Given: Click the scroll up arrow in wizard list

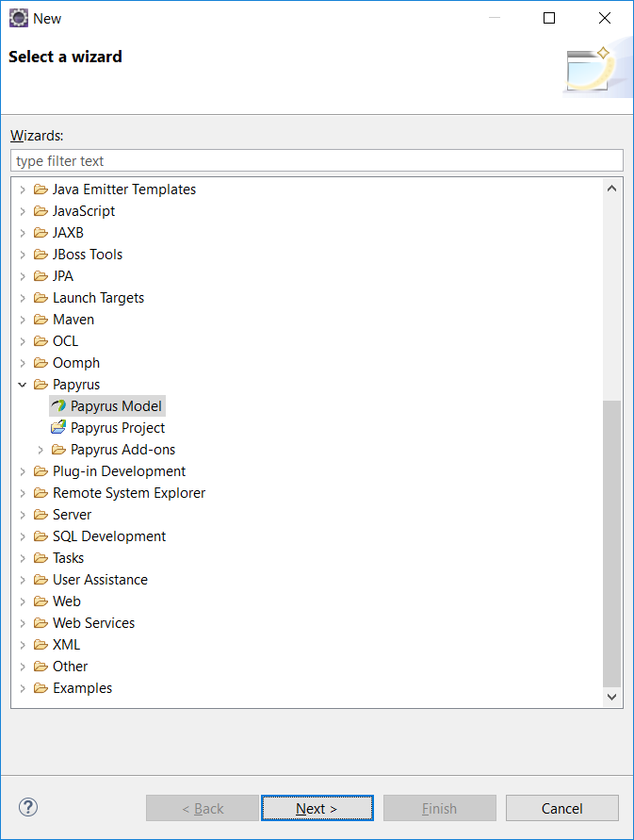Looking at the screenshot, I should (x=612, y=188).
